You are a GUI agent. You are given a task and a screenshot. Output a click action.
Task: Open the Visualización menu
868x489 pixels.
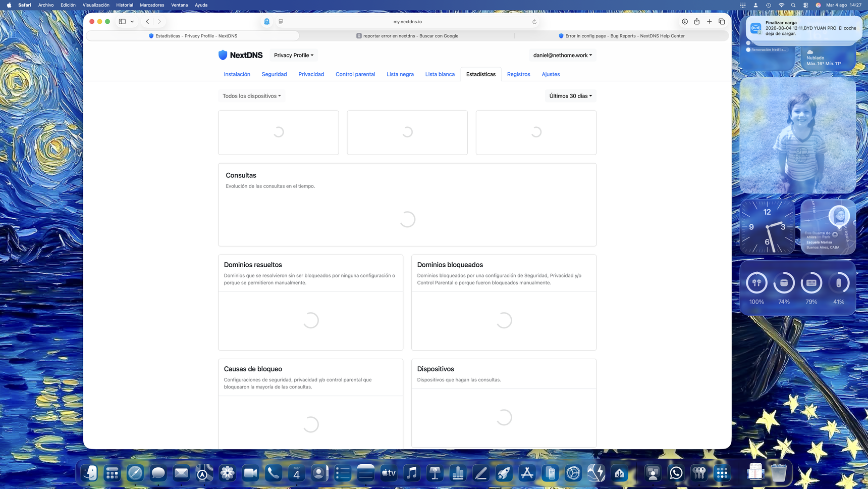[96, 5]
